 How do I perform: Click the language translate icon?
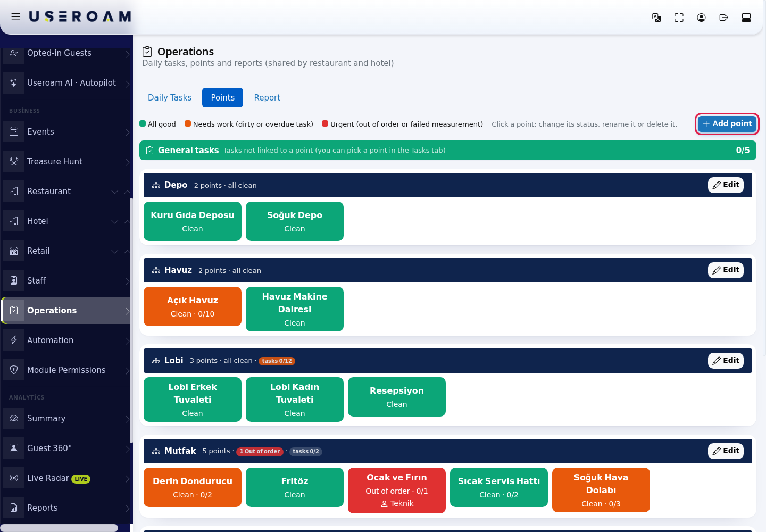coord(656,18)
